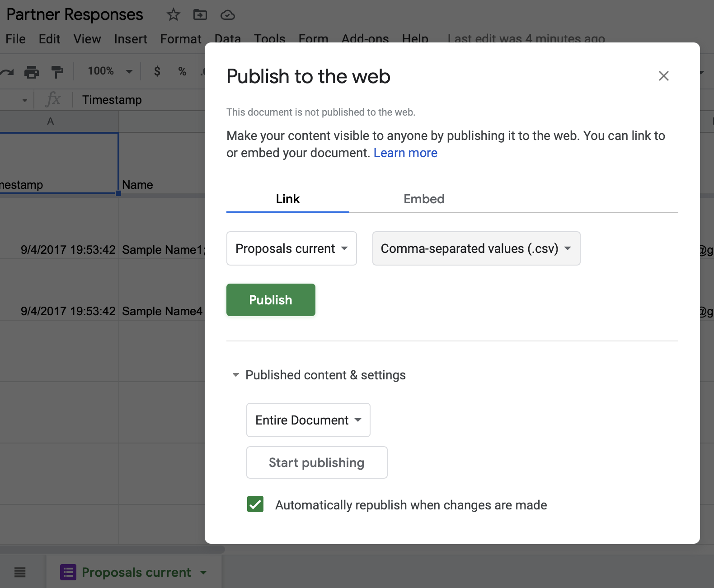Star the Partner Responses document

173,15
